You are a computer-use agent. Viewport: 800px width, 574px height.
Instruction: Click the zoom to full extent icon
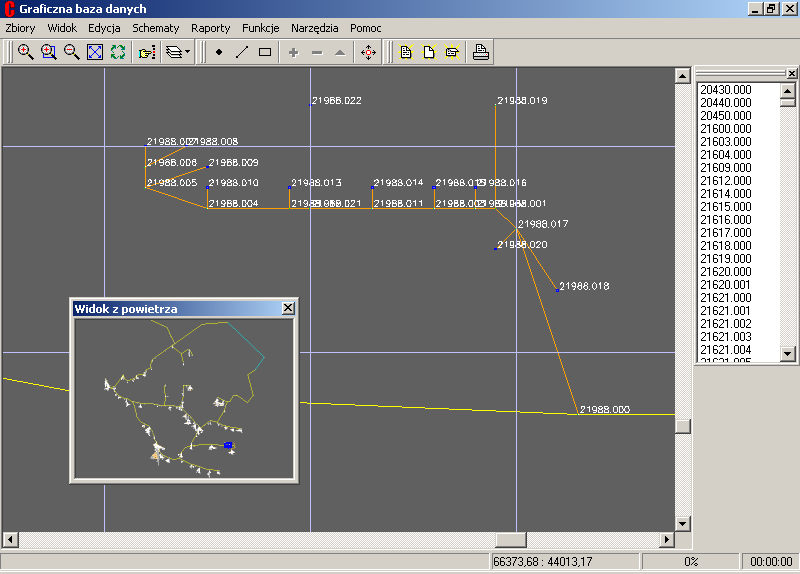[x=95, y=52]
